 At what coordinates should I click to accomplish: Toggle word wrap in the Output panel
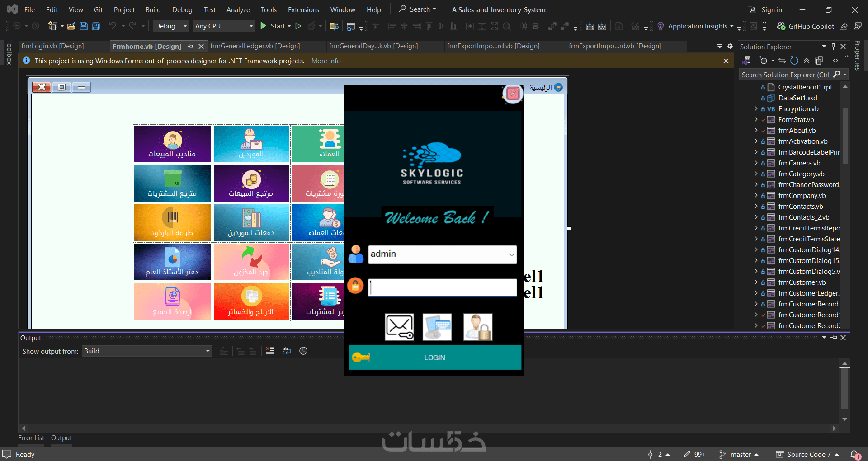[x=287, y=351]
